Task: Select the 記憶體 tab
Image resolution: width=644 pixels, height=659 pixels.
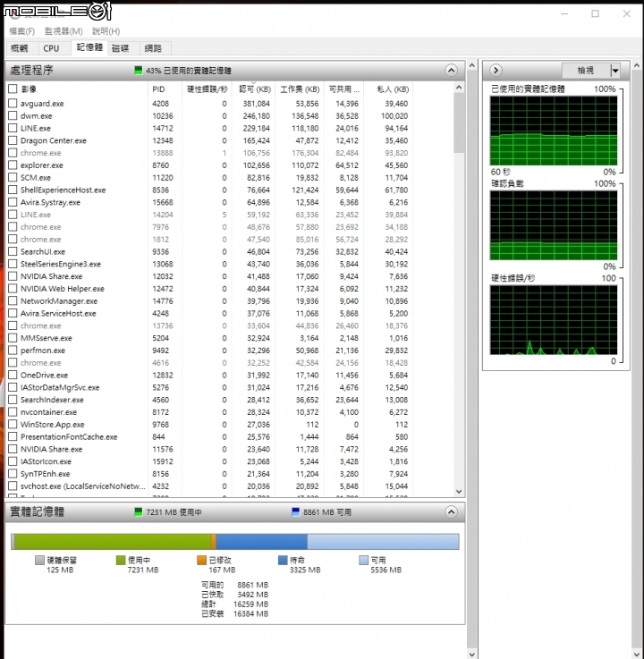Action: coord(89,47)
